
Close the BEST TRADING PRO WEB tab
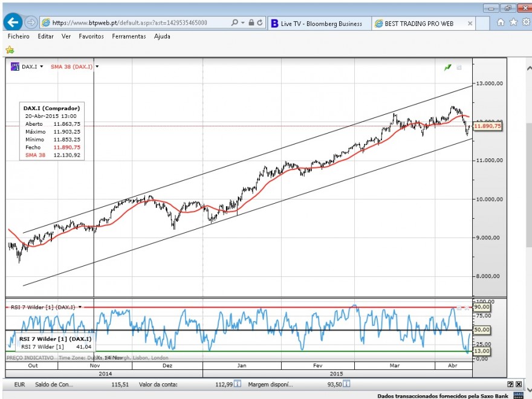click(x=470, y=24)
